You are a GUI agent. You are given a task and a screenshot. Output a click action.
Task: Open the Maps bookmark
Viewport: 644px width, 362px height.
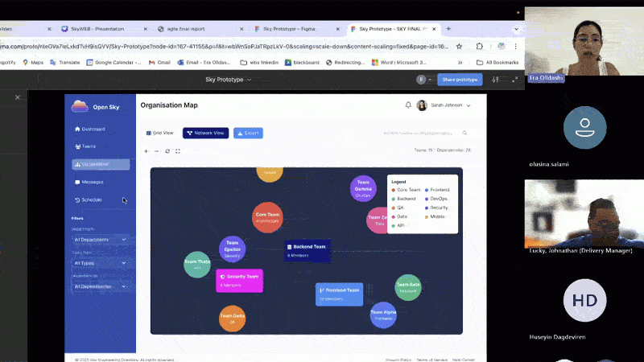pos(33,63)
